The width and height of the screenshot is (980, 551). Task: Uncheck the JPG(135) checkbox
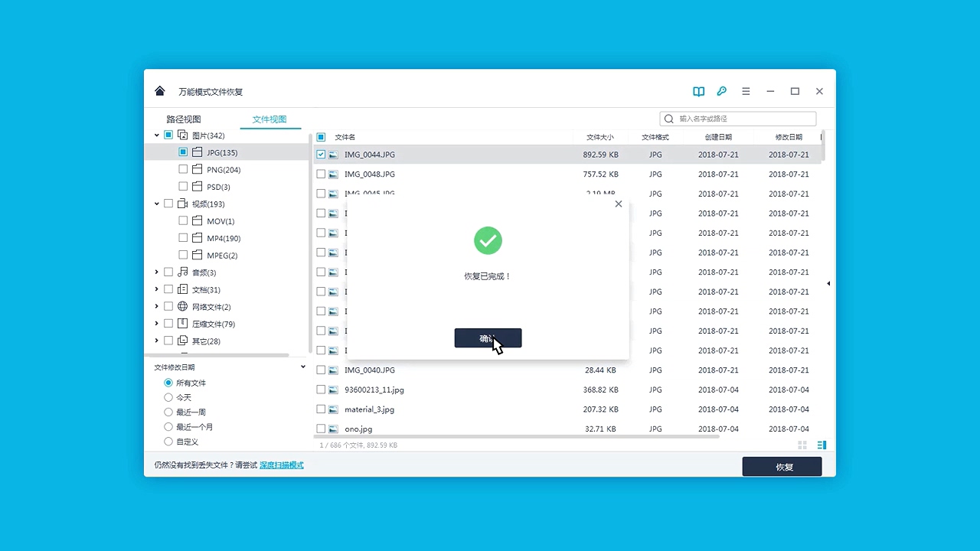pyautogui.click(x=183, y=152)
